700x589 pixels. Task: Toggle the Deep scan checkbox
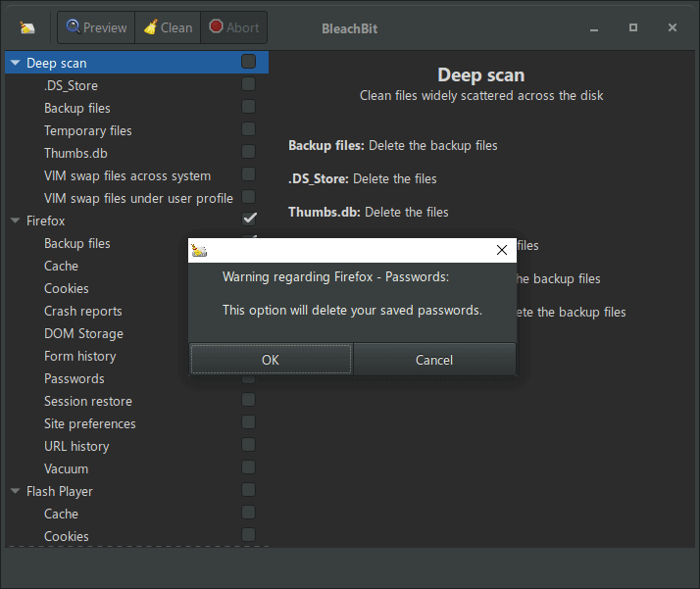point(249,62)
